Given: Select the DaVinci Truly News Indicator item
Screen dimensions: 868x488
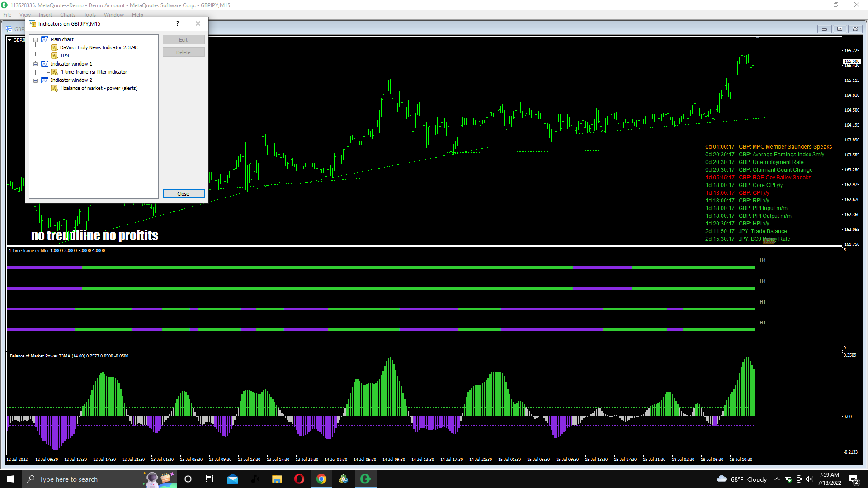Looking at the screenshot, I should (99, 47).
